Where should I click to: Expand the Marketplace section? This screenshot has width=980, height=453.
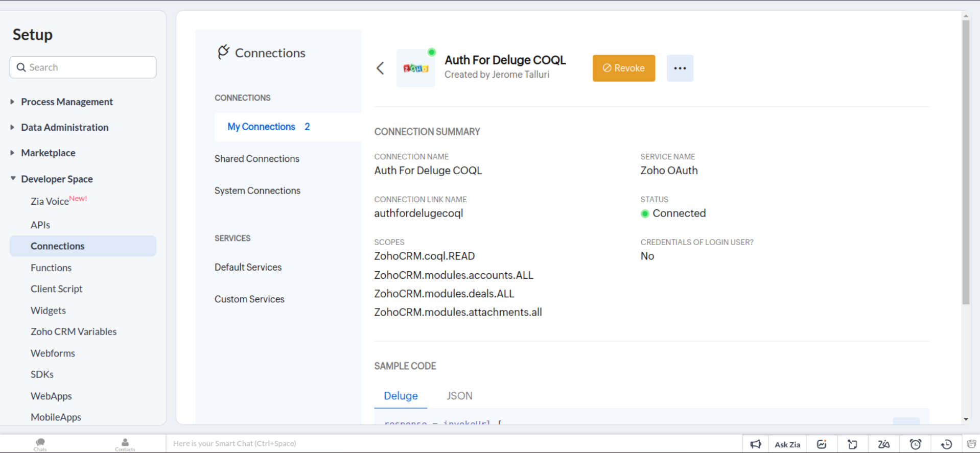48,153
